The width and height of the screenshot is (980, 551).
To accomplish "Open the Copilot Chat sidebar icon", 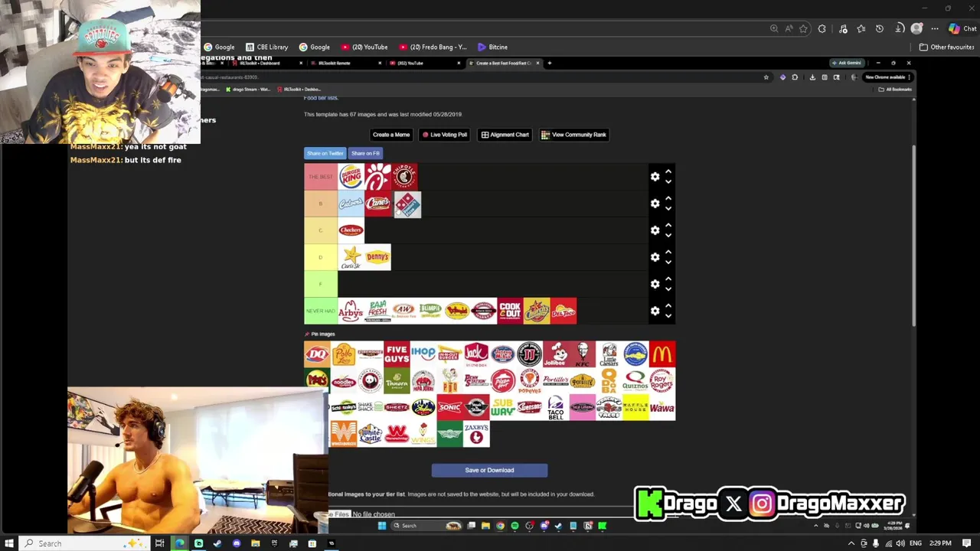I will coord(962,28).
